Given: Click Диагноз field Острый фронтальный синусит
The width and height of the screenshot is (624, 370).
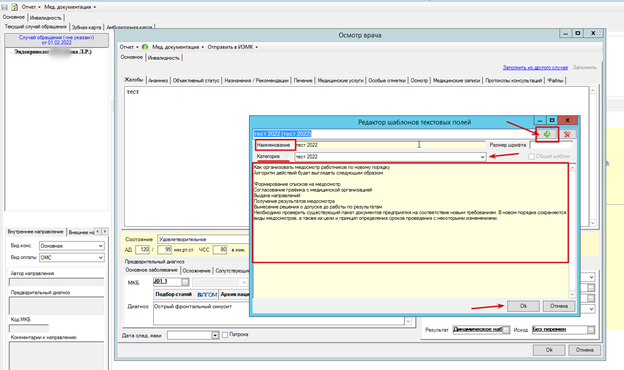Looking at the screenshot, I should click(x=279, y=314).
